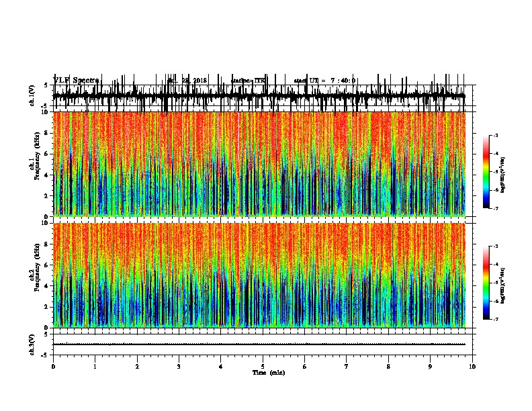Click the "8" kHz tick of ch.2 spectrogram

pyautogui.click(x=46, y=244)
